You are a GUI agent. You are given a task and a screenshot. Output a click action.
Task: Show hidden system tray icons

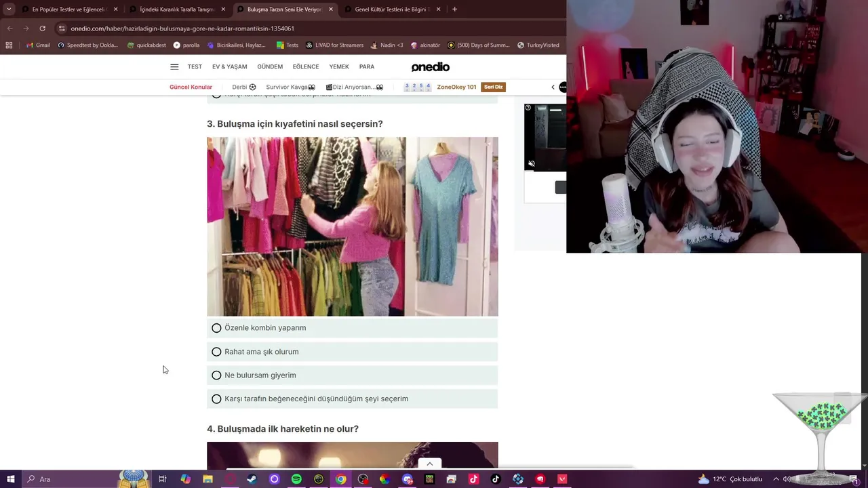click(776, 479)
